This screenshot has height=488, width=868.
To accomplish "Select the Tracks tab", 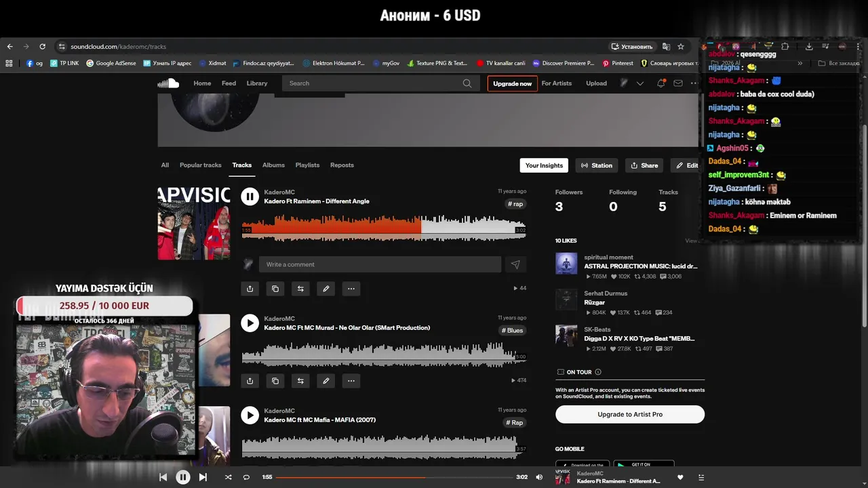I will tap(242, 165).
